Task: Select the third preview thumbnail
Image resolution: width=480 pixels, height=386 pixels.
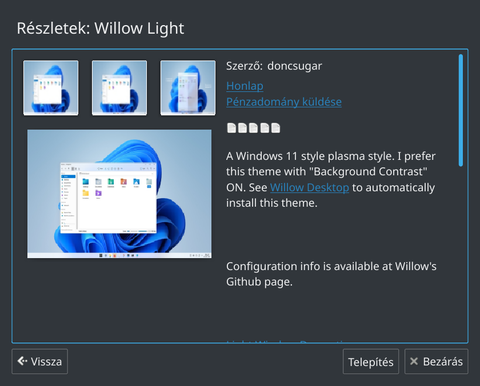Action: (x=188, y=88)
